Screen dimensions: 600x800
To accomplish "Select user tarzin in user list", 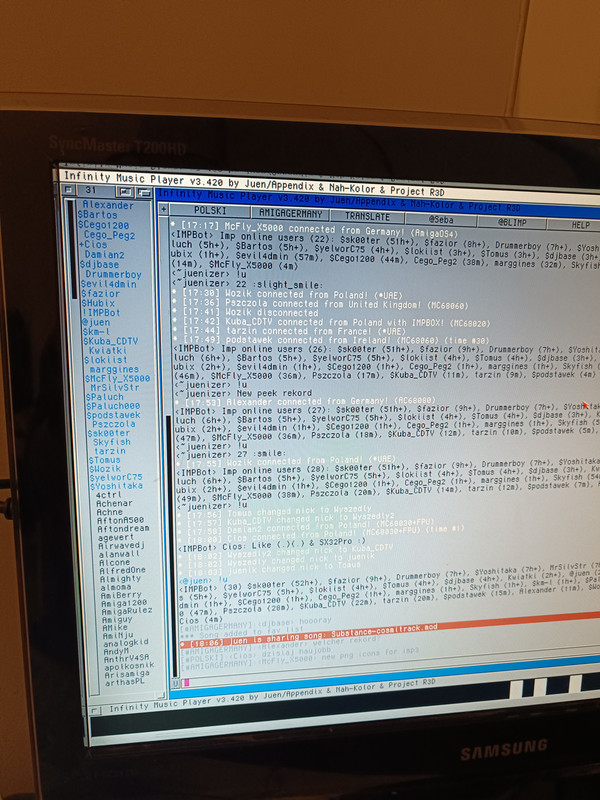I will (x=110, y=451).
